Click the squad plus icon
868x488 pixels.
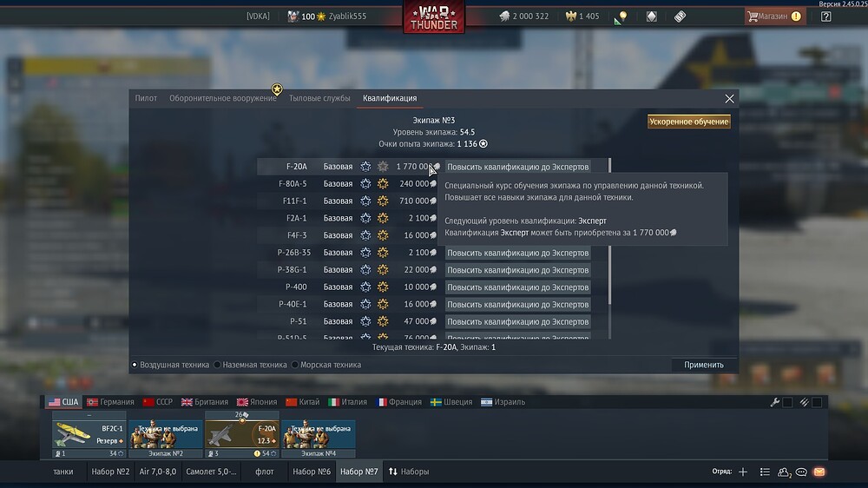tap(743, 472)
